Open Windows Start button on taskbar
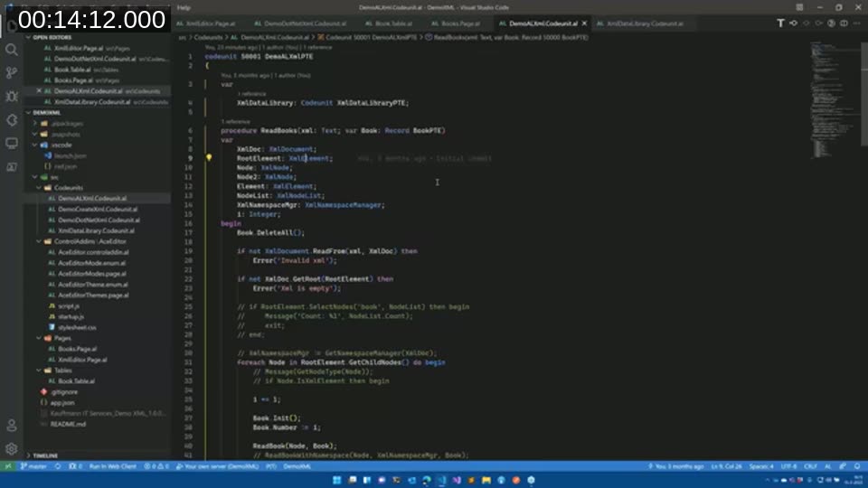Image resolution: width=868 pixels, height=488 pixels. pyautogui.click(x=336, y=480)
